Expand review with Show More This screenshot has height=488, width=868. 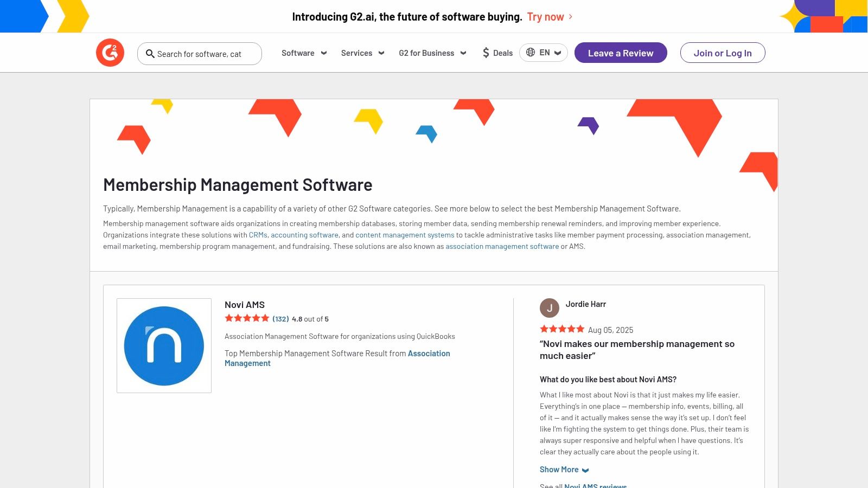(564, 470)
